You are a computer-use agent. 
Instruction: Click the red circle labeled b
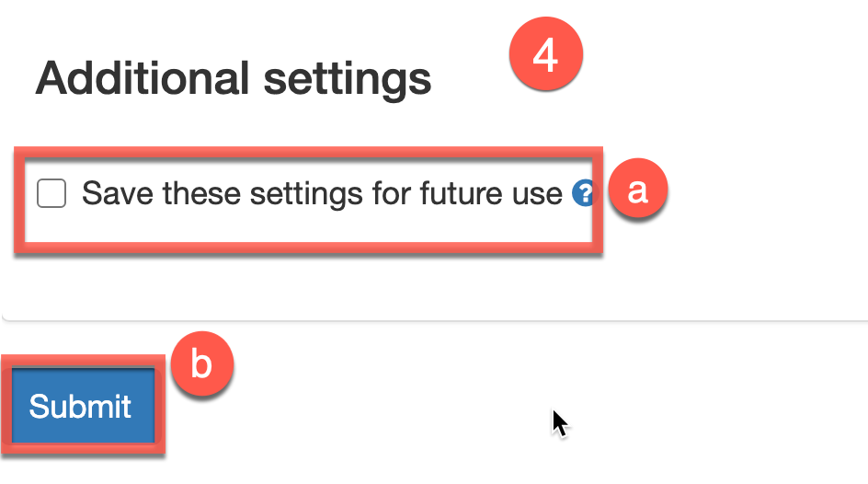coord(200,365)
